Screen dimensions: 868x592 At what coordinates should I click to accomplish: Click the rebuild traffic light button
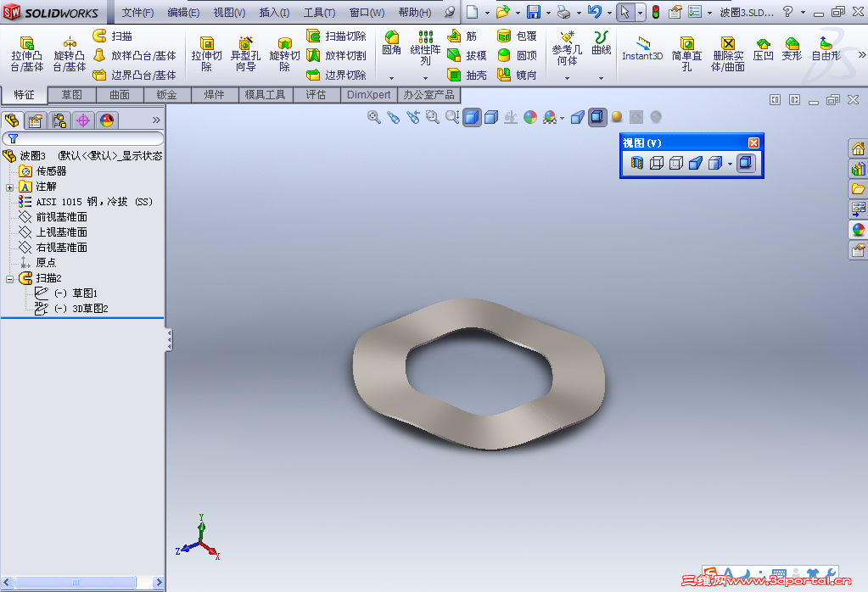coord(655,12)
